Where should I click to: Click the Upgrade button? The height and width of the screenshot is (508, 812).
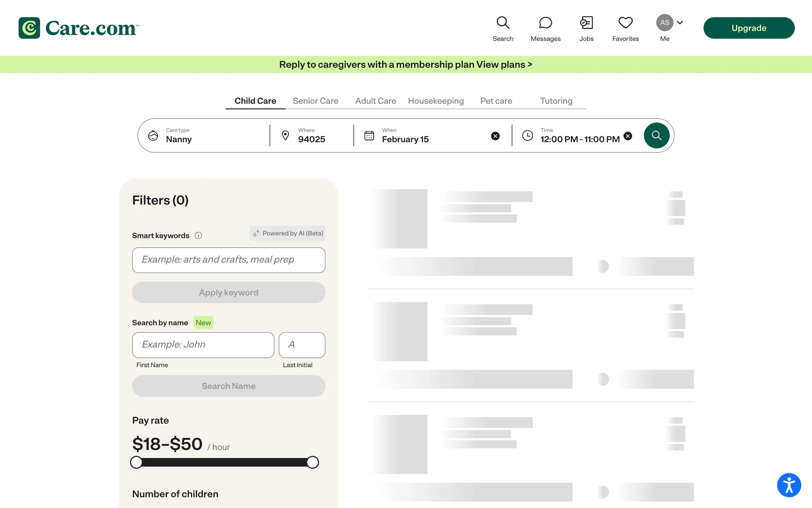[749, 28]
